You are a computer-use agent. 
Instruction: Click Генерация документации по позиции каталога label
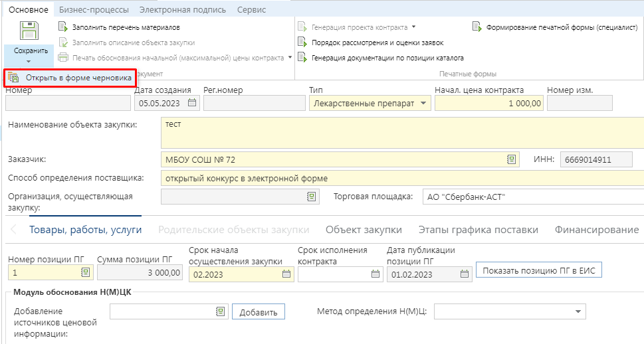(387, 58)
